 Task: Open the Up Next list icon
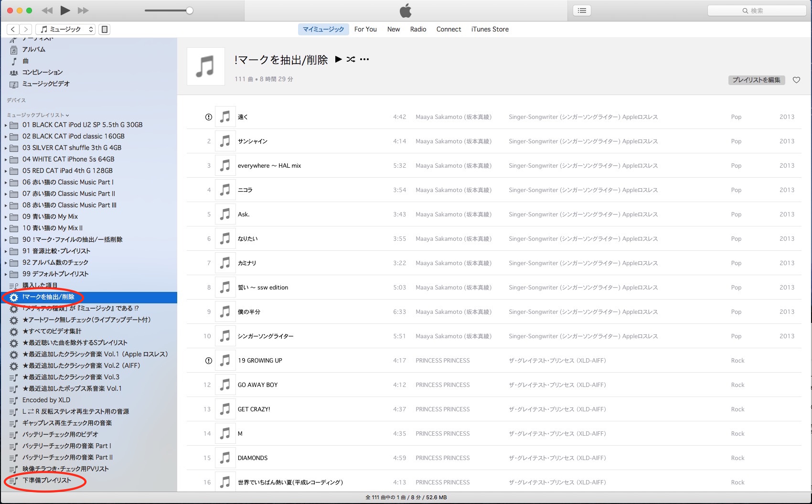(582, 11)
